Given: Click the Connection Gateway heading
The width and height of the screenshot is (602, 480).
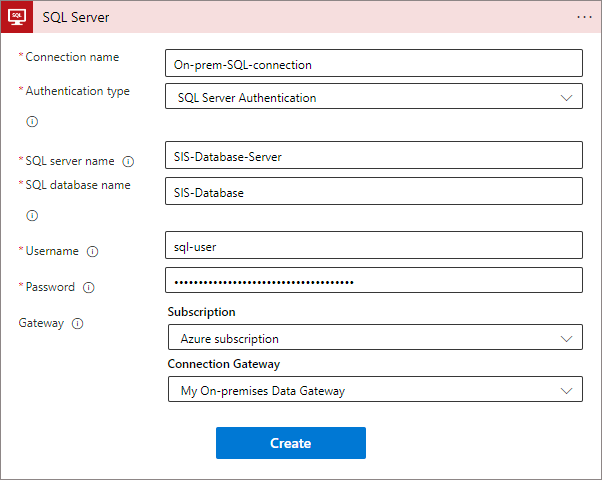Looking at the screenshot, I should click(x=224, y=364).
